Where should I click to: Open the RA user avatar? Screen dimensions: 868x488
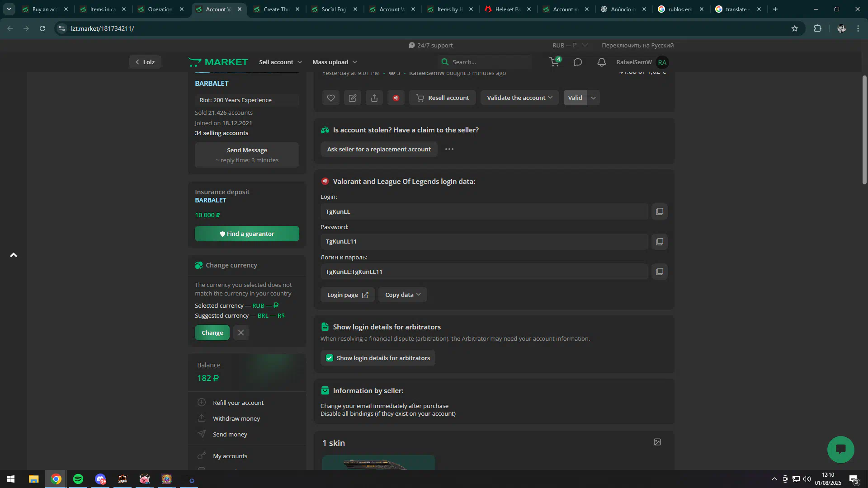pyautogui.click(x=662, y=62)
